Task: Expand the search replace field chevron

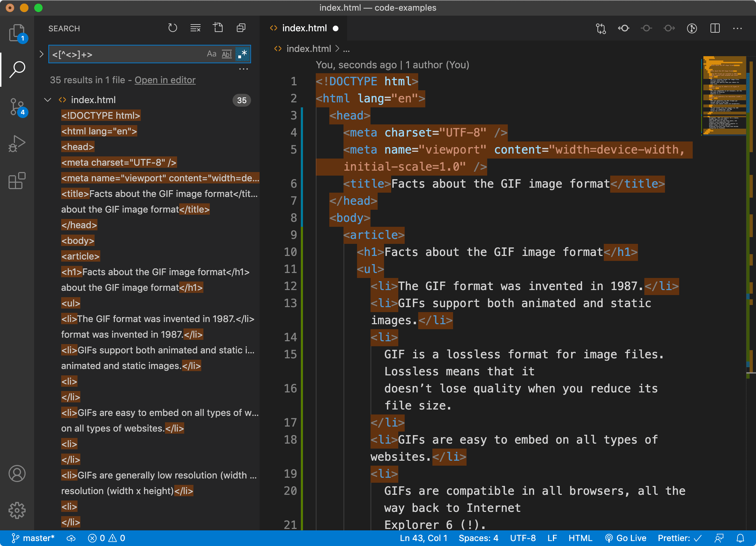Action: point(41,54)
